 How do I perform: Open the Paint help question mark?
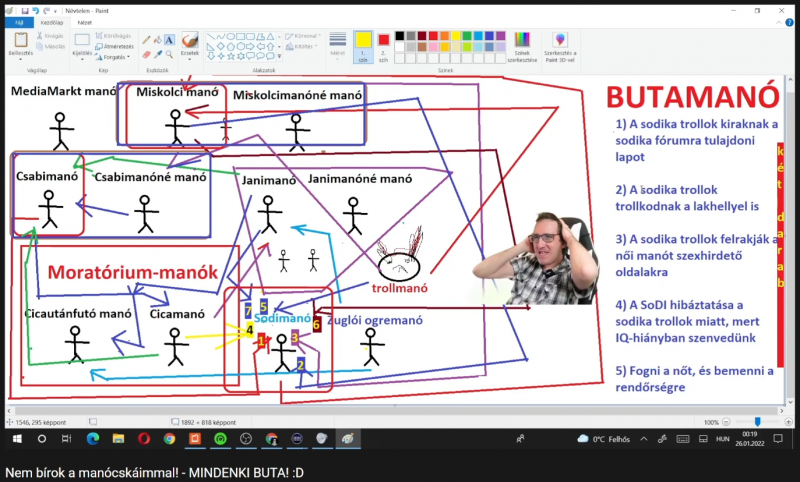point(789,22)
